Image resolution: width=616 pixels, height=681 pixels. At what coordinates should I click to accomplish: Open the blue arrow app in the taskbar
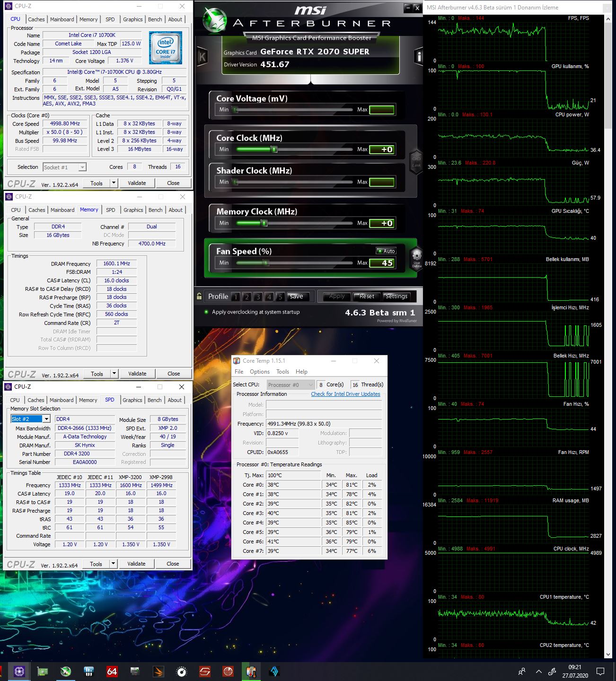pos(274,671)
